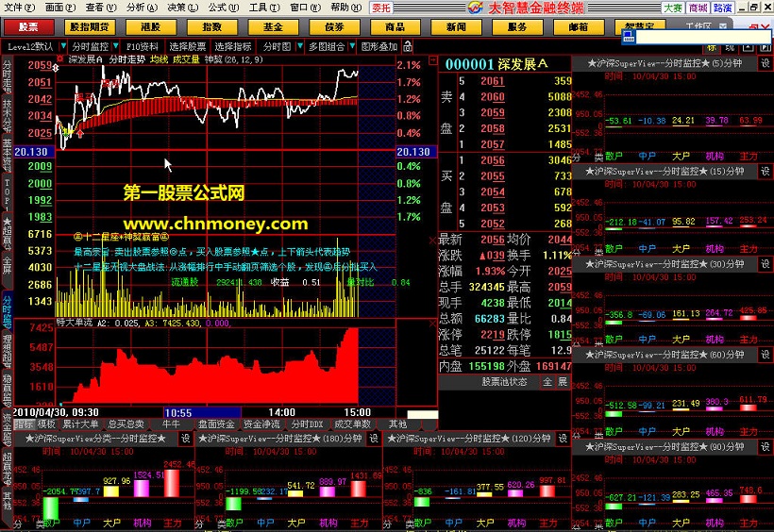Click the 10:55 time marker on the timeline
774x532 pixels.
pyautogui.click(x=202, y=412)
